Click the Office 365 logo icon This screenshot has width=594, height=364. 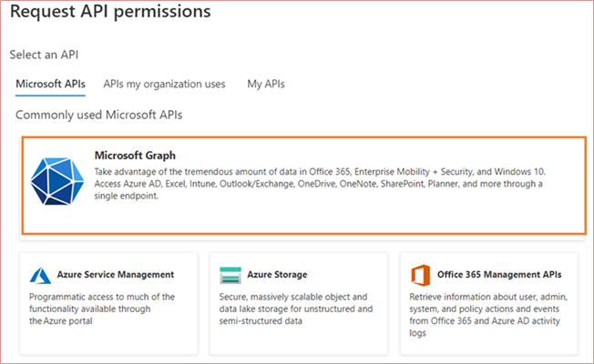click(421, 275)
